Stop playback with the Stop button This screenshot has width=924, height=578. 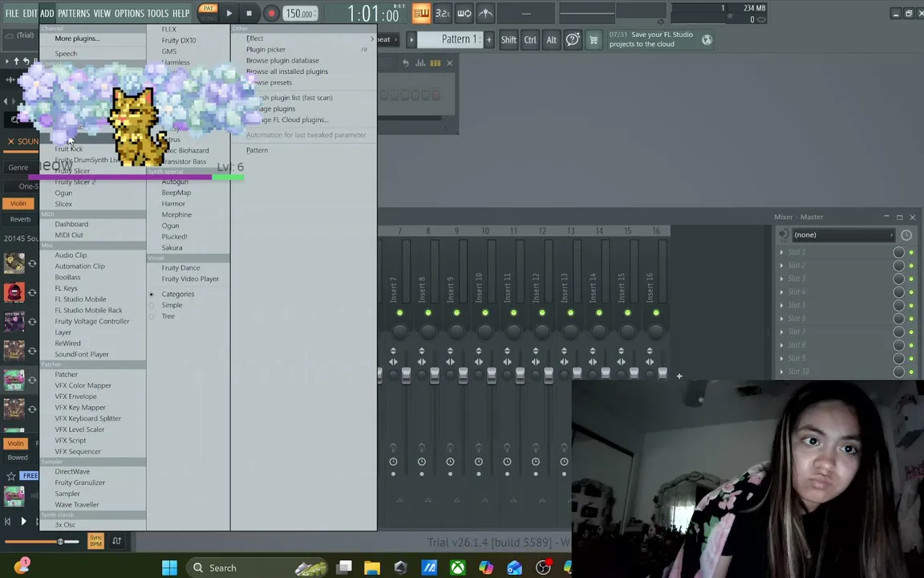(x=249, y=13)
